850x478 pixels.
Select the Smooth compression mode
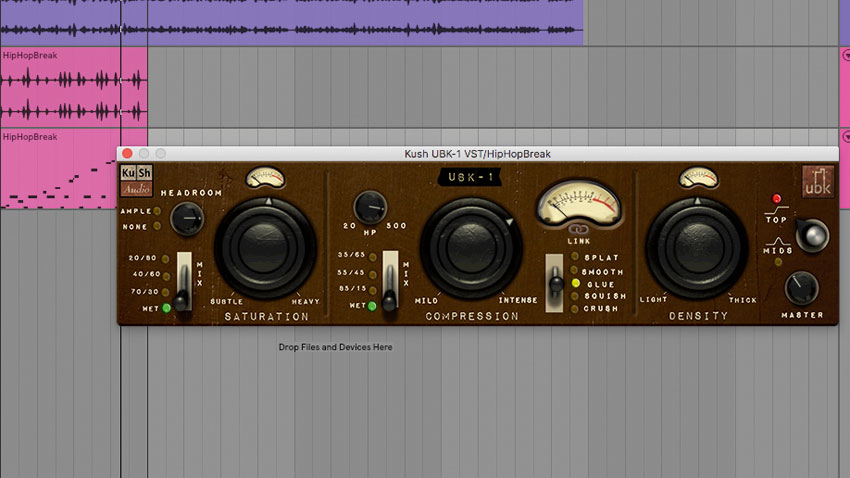(574, 270)
